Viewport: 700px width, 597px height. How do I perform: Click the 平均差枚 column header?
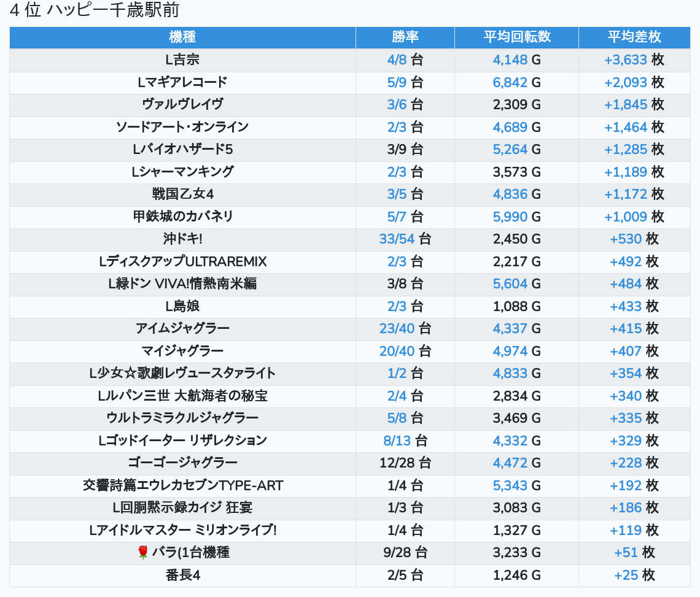634,37
